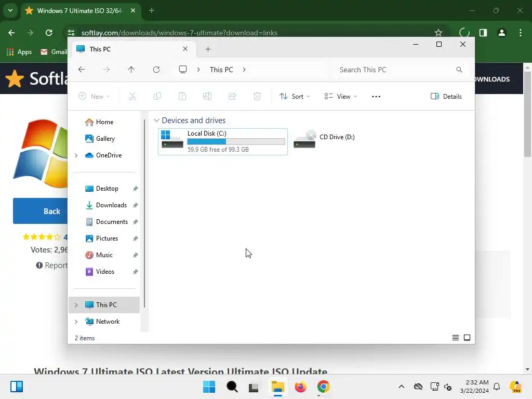532x399 pixels.
Task: Select the CD Drive (D:) icon
Action: [304, 139]
